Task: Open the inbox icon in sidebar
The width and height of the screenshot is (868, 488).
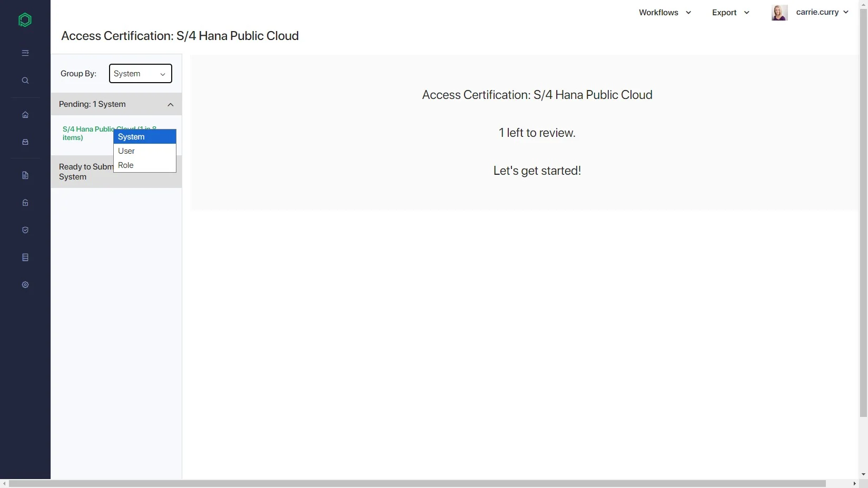Action: point(25,142)
